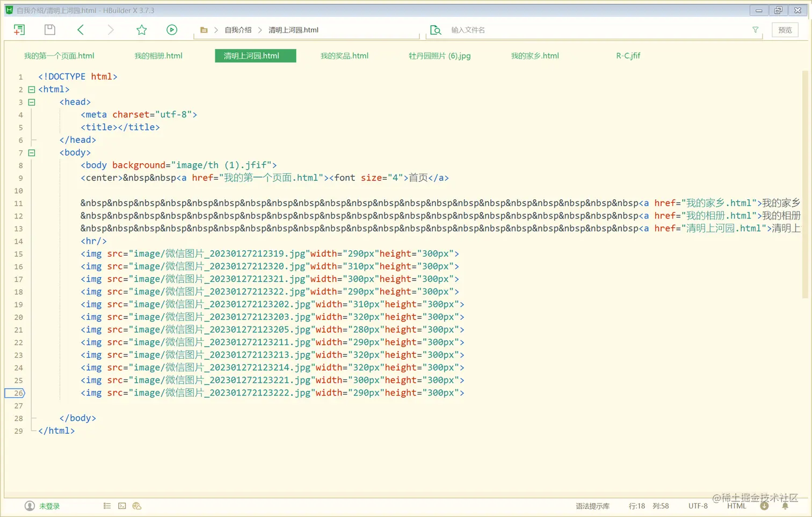This screenshot has height=517, width=812.
Task: Collapse the html tag on line 2
Action: [32, 90]
